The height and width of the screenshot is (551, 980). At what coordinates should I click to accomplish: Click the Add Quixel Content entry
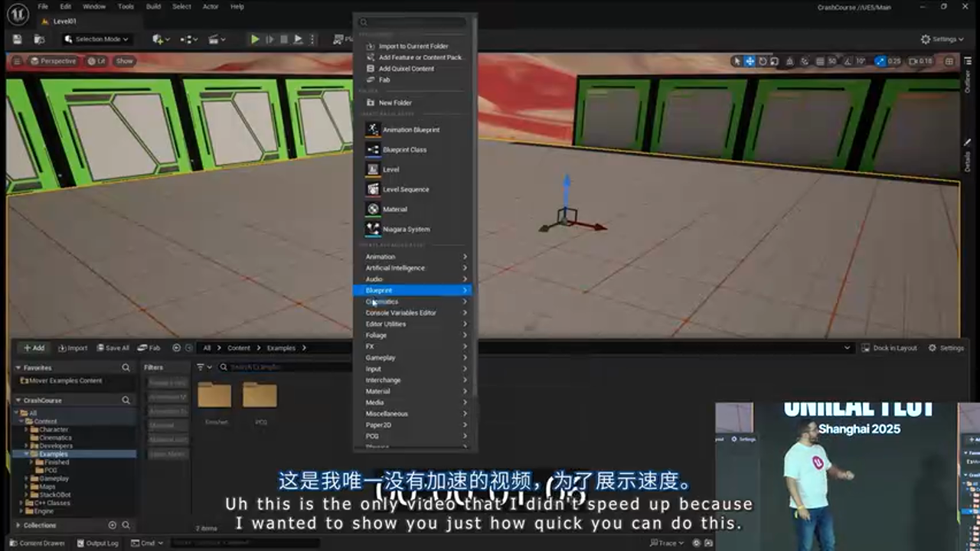click(405, 68)
